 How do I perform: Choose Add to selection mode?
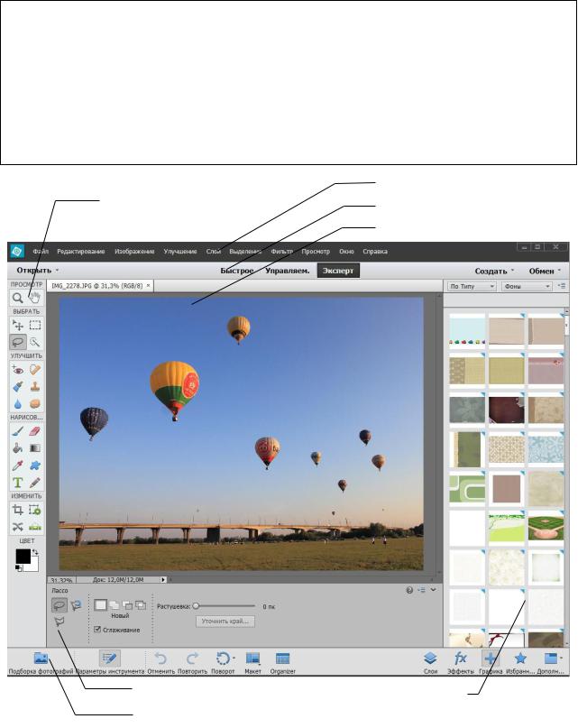115,605
